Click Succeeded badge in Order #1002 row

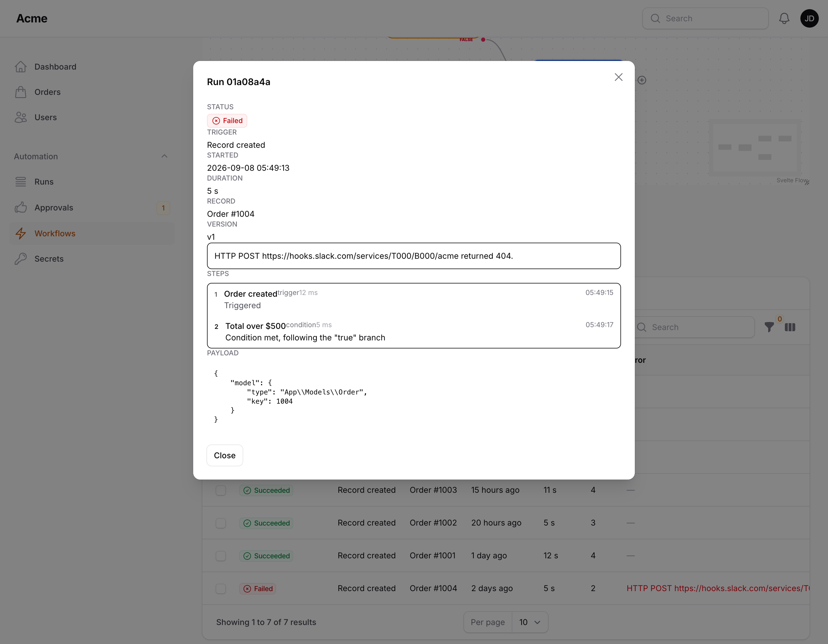[266, 523]
